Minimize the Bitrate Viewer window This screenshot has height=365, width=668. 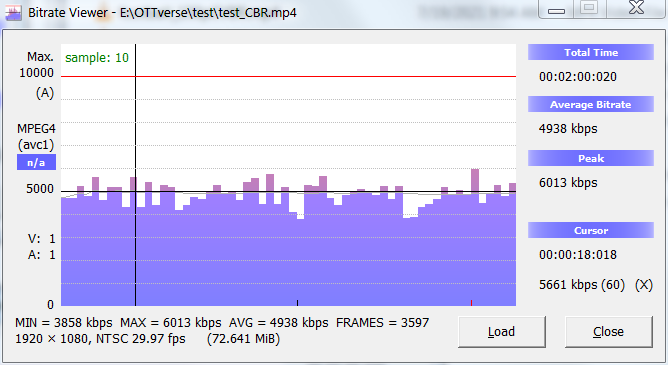(556, 9)
